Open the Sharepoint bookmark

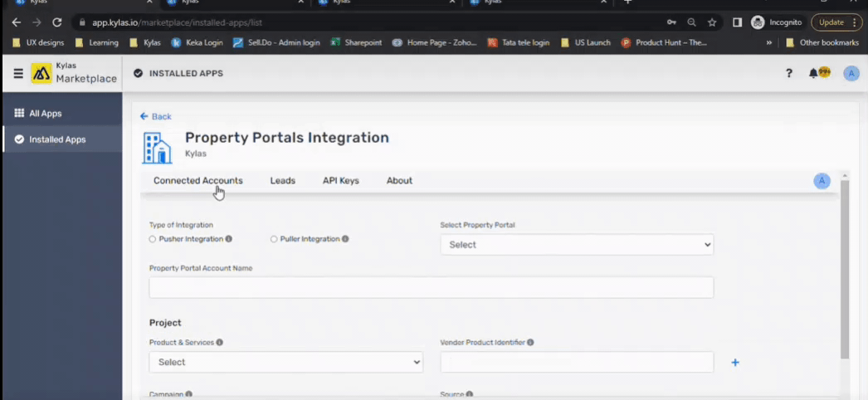(x=356, y=42)
